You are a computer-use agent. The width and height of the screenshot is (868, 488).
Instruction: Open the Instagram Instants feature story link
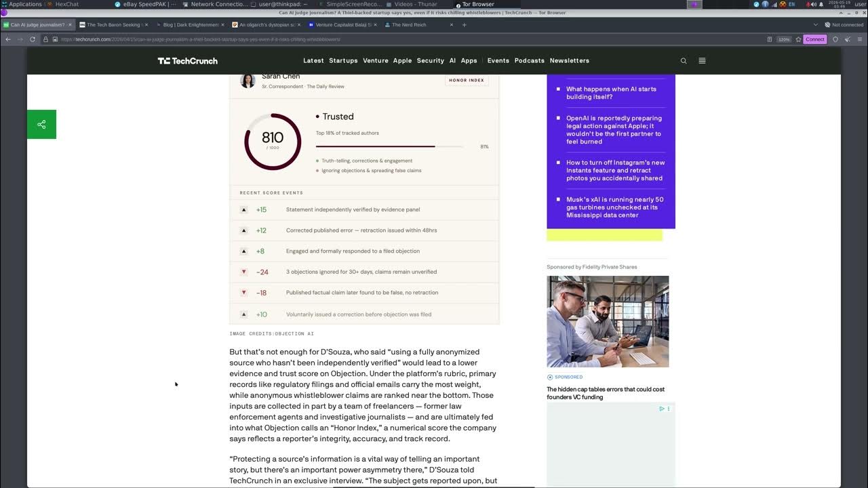[615, 170]
